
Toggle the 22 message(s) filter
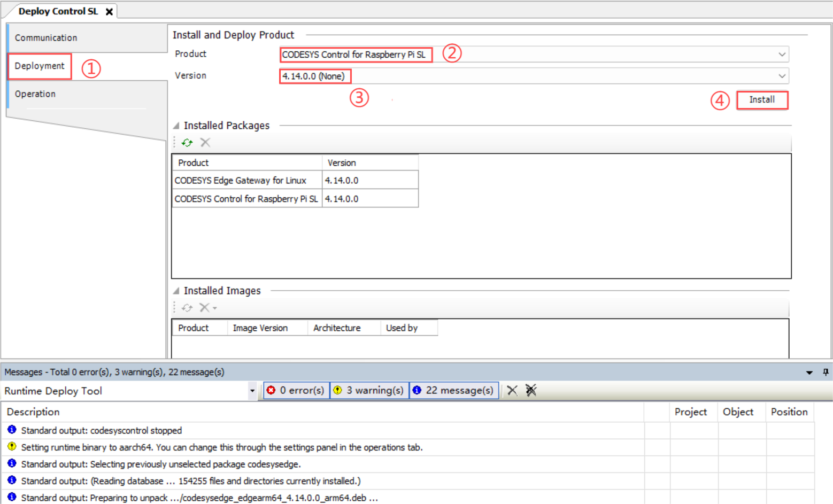pyautogui.click(x=454, y=391)
